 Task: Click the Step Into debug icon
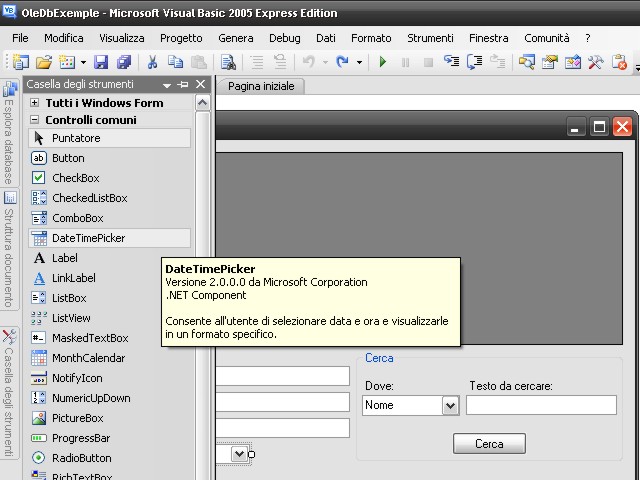[x=451, y=62]
